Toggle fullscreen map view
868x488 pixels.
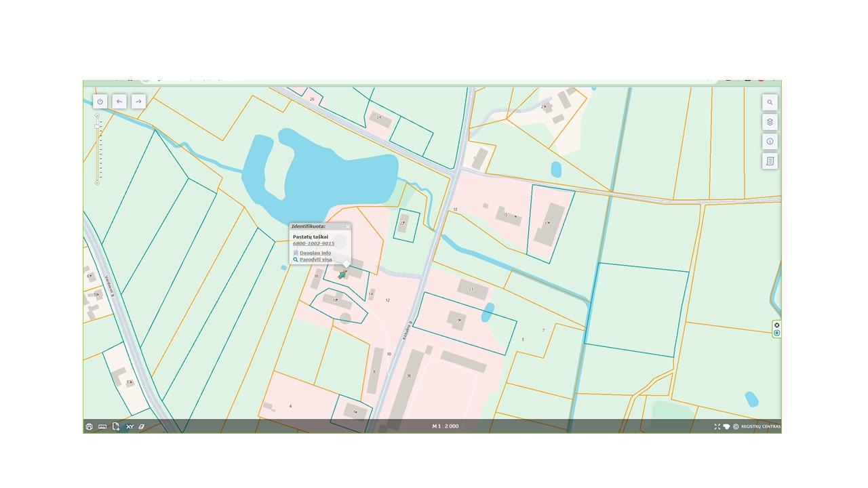717,426
